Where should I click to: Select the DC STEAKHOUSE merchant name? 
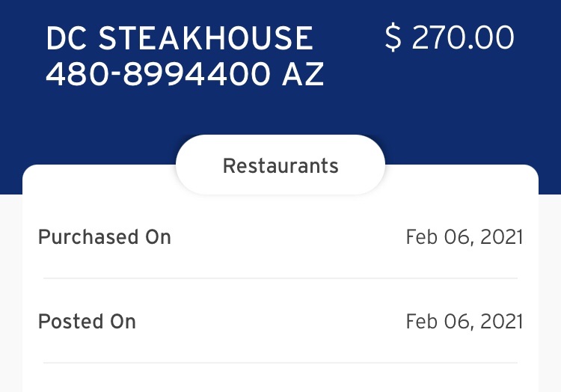[x=180, y=39]
